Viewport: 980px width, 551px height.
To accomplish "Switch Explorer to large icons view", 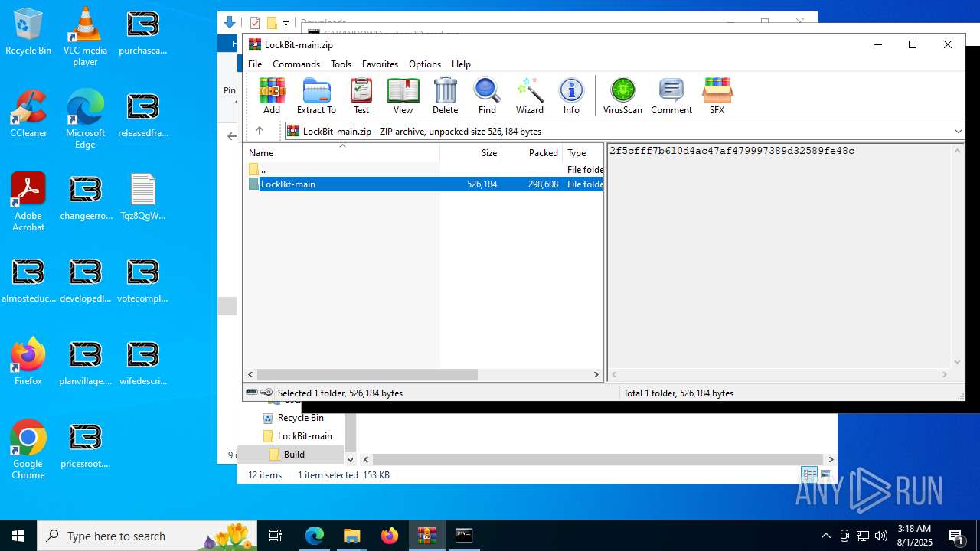I will pyautogui.click(x=825, y=474).
